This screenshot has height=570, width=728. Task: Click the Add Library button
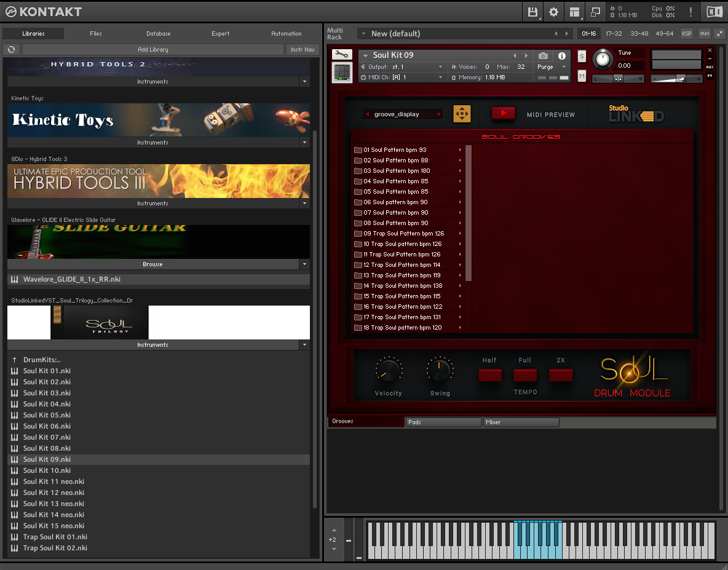pos(152,50)
